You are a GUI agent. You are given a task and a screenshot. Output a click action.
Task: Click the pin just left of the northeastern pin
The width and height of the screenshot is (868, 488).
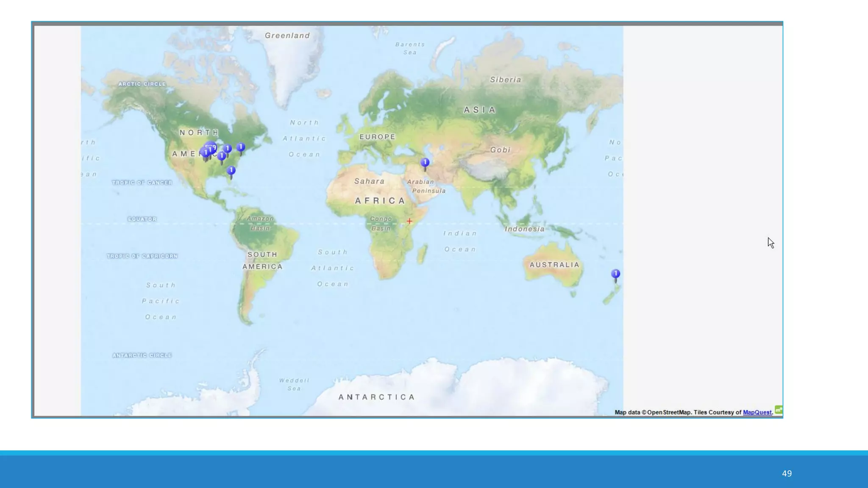(x=228, y=149)
